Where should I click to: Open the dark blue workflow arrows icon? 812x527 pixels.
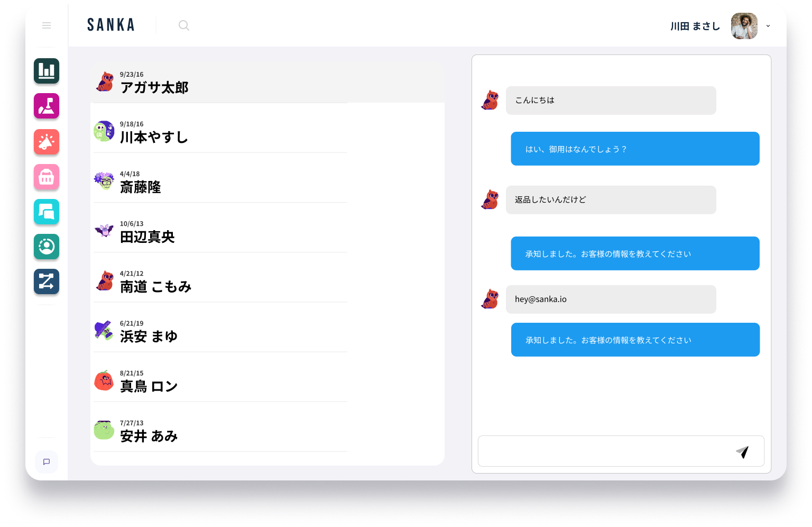point(47,281)
